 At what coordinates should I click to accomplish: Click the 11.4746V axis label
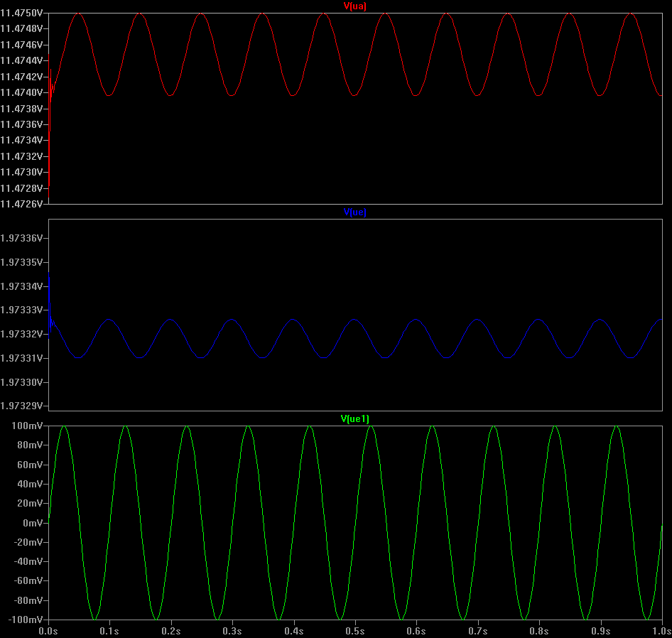21,45
